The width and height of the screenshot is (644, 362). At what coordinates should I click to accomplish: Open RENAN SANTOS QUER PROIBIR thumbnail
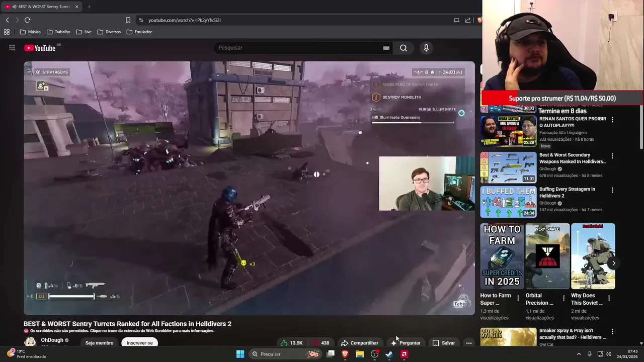click(x=508, y=131)
